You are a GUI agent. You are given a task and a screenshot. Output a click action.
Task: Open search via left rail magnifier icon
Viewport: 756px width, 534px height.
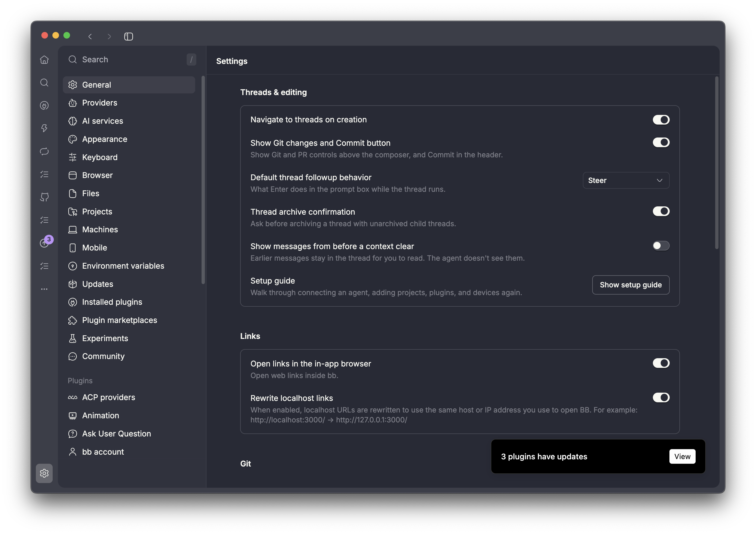pos(44,83)
